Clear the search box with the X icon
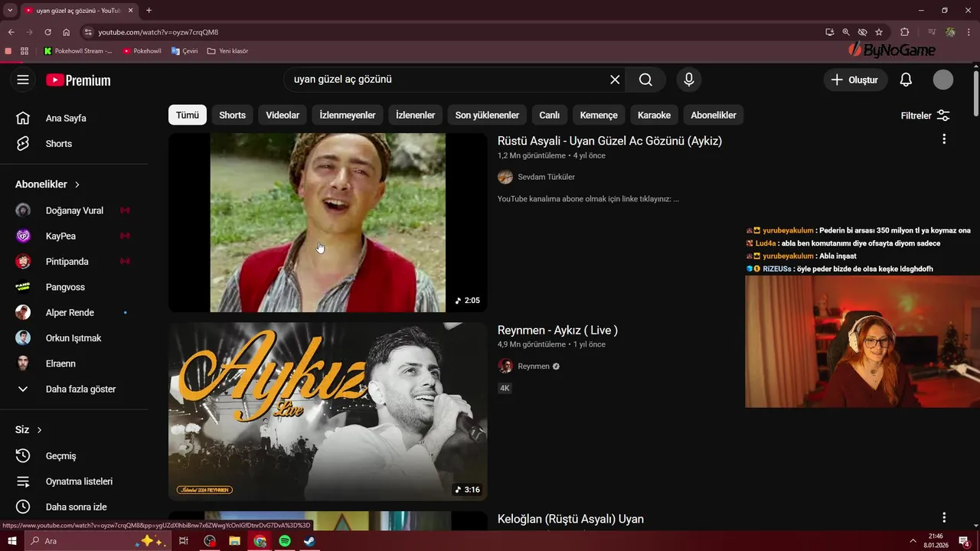Viewport: 980px width, 551px height. (615, 80)
